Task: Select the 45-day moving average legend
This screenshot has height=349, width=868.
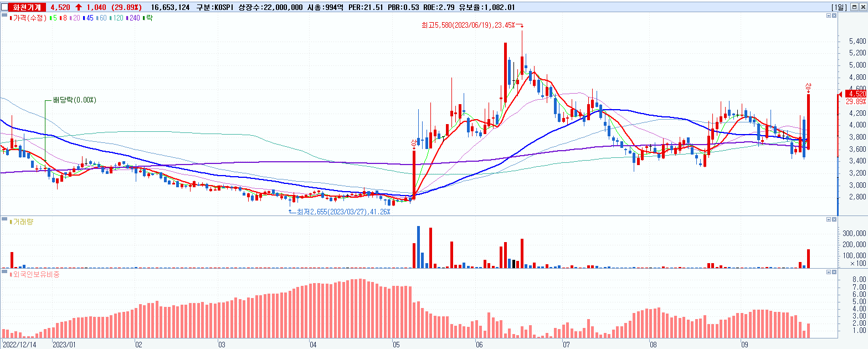Action: click(88, 18)
